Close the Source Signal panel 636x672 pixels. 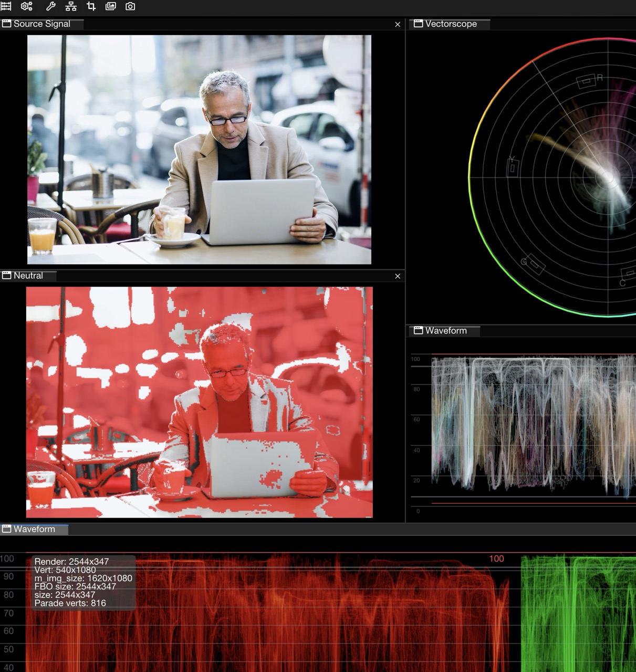click(398, 24)
